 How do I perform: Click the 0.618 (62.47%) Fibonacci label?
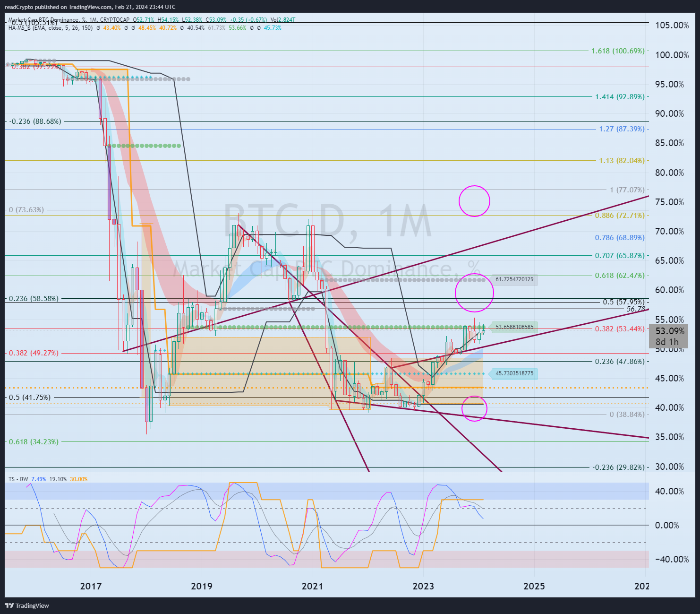tap(620, 276)
